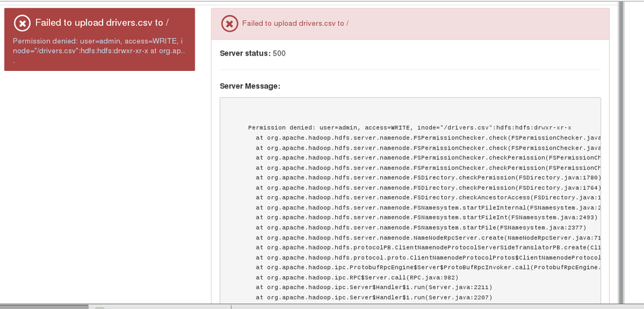The image size is (644, 309).
Task: Click the dialog header 'Failed to upload drivers.csv to /'
Action: (295, 23)
